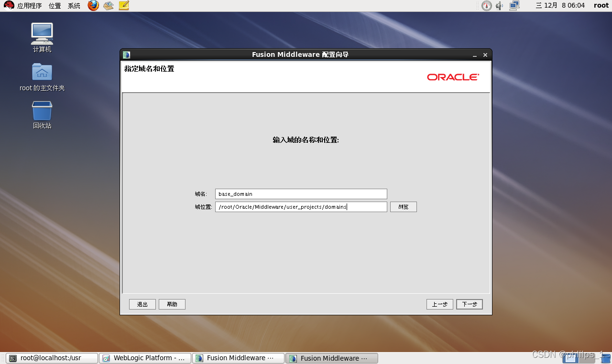Open the 系统 menu
The height and width of the screenshot is (364, 612).
pyautogui.click(x=74, y=6)
